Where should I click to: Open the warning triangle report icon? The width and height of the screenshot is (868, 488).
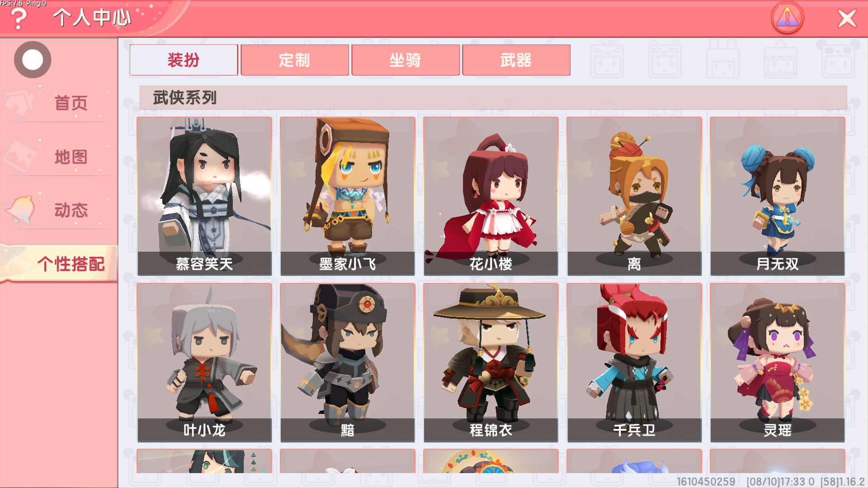click(x=787, y=18)
